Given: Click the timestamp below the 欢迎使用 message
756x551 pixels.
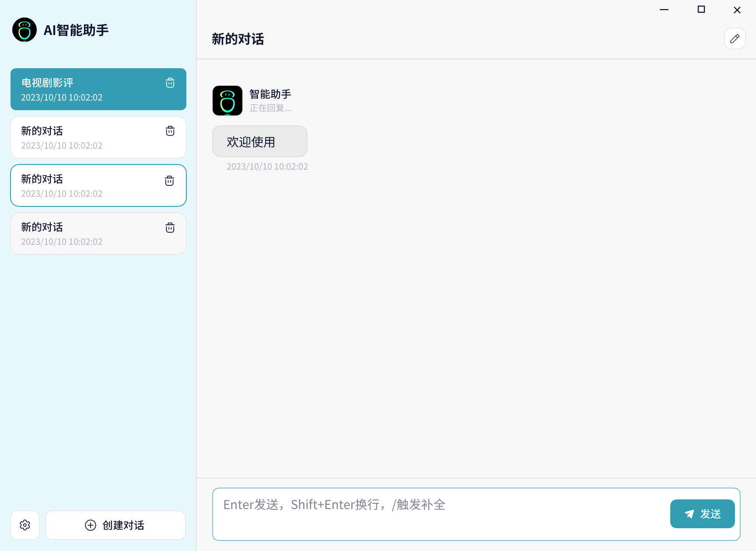Looking at the screenshot, I should [267, 167].
